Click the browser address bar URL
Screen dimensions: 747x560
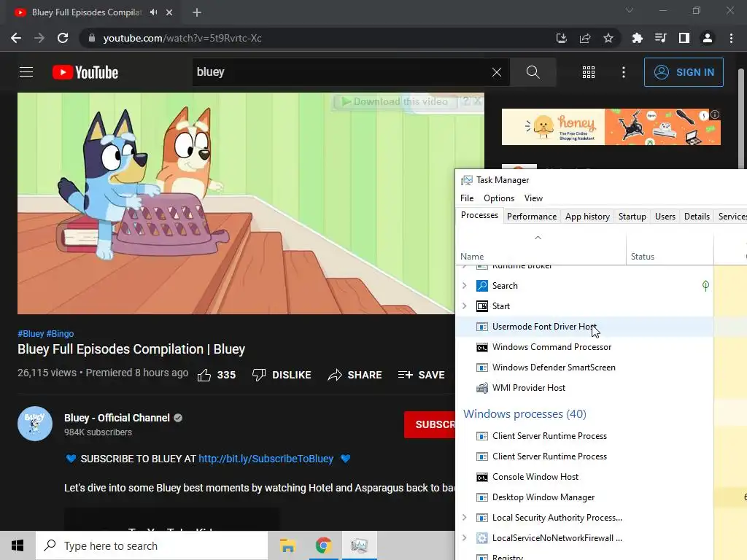coord(182,38)
